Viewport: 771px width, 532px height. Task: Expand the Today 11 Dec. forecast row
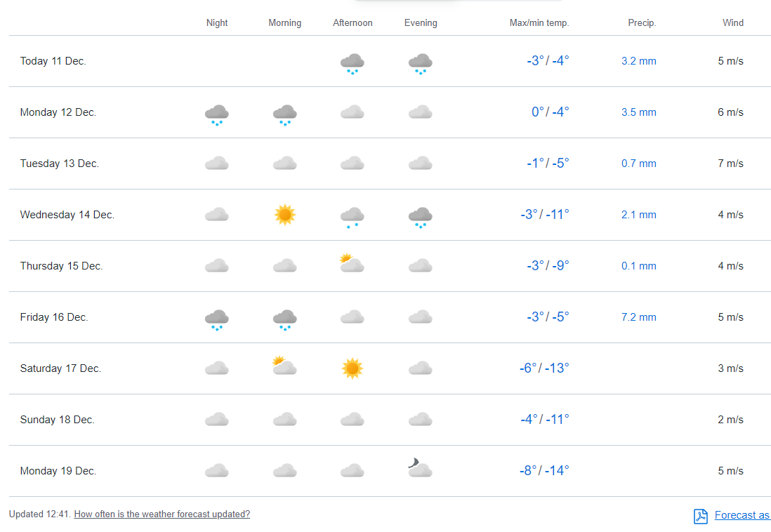point(53,61)
